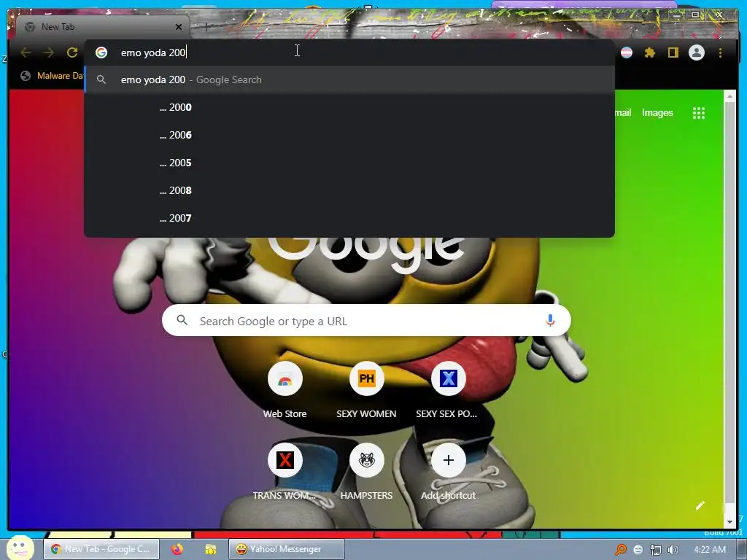Choose the "... 2000" suggestion

(x=349, y=107)
